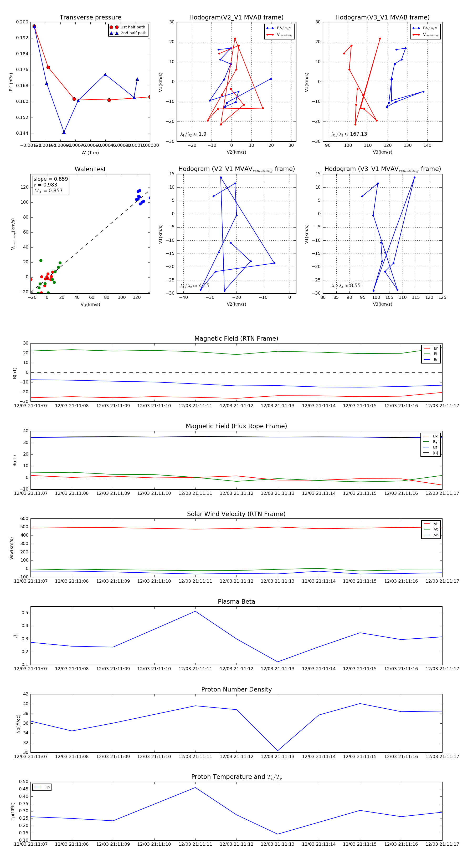Click the 'Plasma Beta' plot title
473x868 pixels.
tap(236, 602)
